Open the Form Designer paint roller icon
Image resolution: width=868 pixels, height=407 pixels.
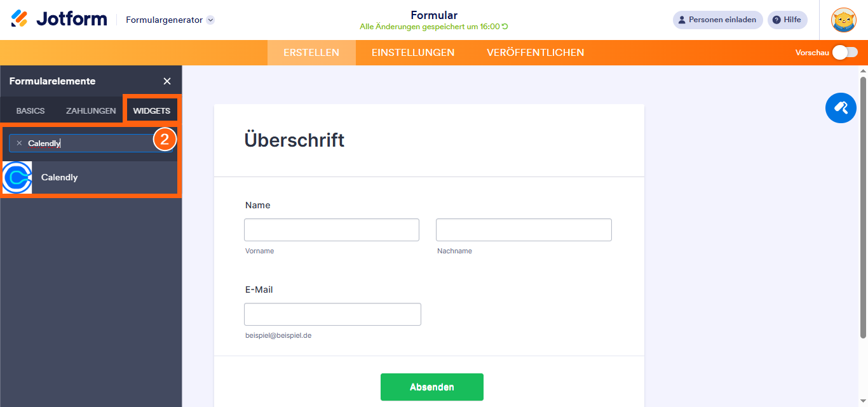tap(841, 108)
